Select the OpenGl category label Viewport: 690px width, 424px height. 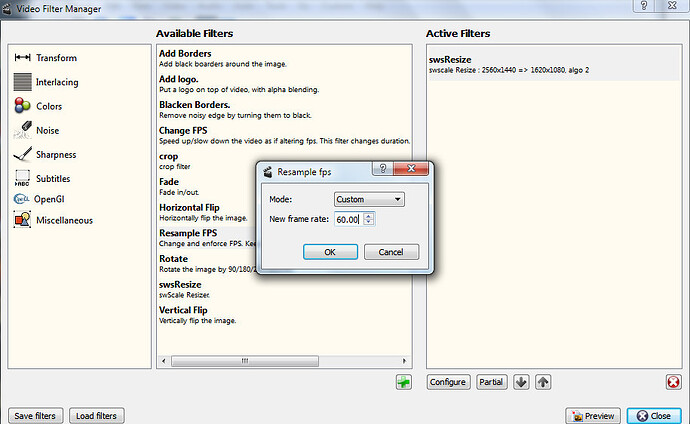[49, 199]
